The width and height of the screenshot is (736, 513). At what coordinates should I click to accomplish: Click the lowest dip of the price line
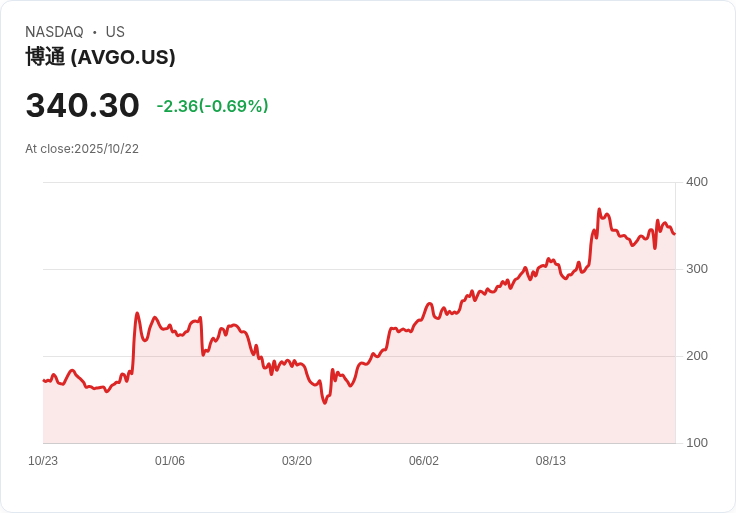325,402
